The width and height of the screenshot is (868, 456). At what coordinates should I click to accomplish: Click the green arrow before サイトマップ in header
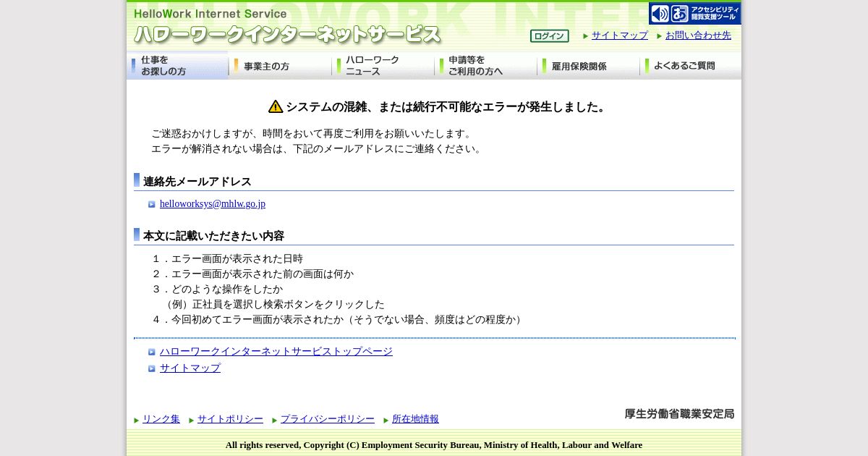(x=586, y=36)
